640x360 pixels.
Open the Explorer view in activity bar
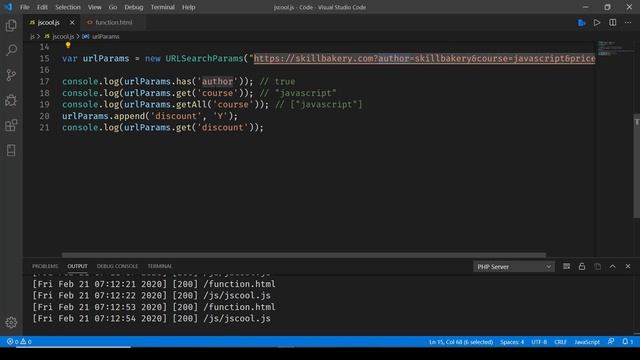(11, 25)
